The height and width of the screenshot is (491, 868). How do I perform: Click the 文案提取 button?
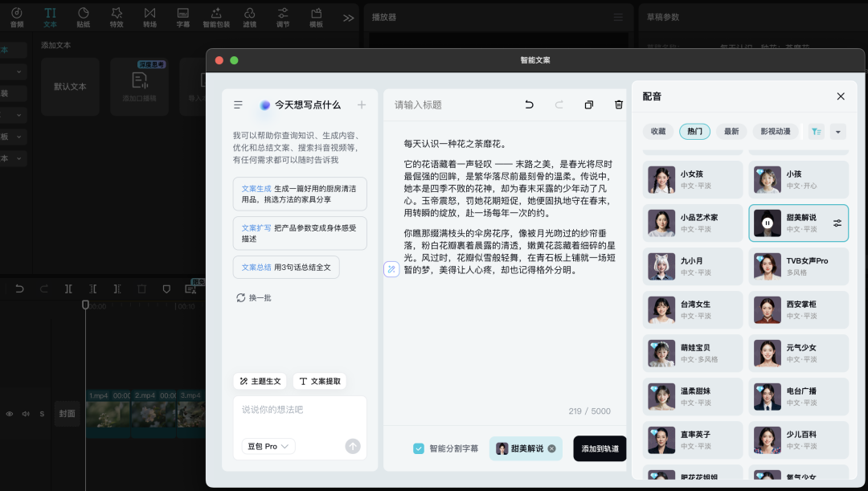[320, 381]
